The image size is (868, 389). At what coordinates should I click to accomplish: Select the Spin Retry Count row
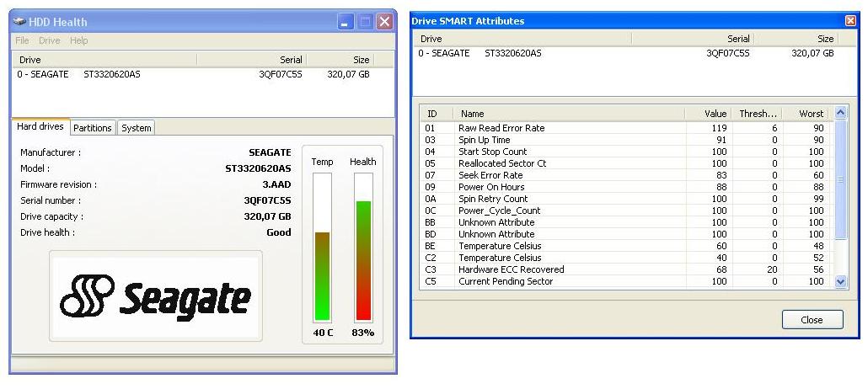click(625, 199)
